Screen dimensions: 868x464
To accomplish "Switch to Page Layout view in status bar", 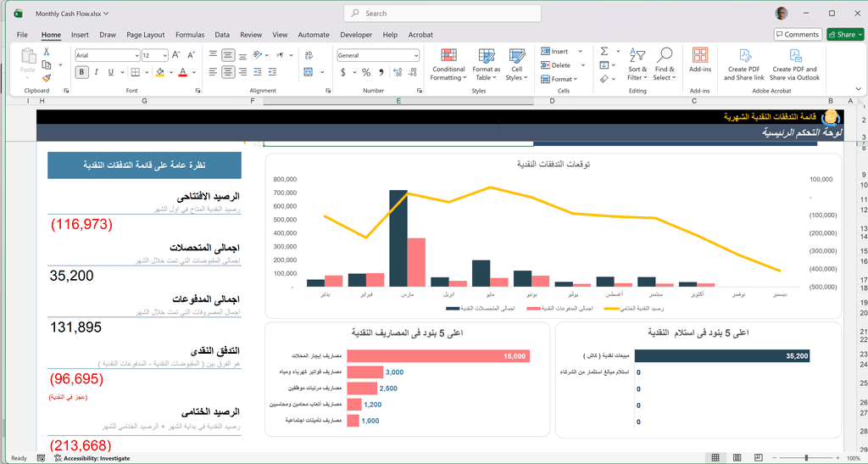I will point(737,457).
